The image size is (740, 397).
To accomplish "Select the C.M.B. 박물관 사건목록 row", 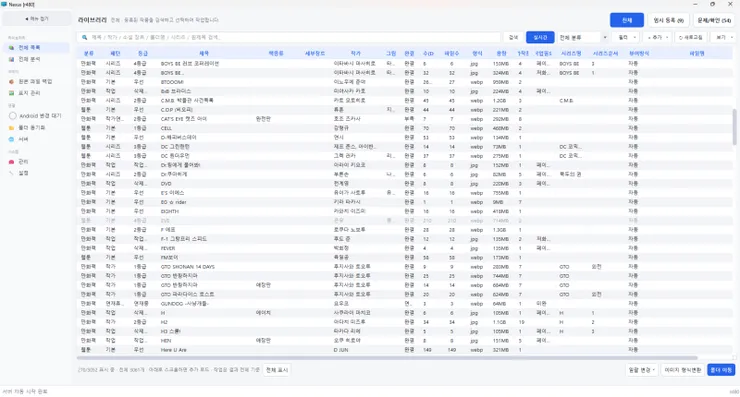I will pyautogui.click(x=405, y=101).
